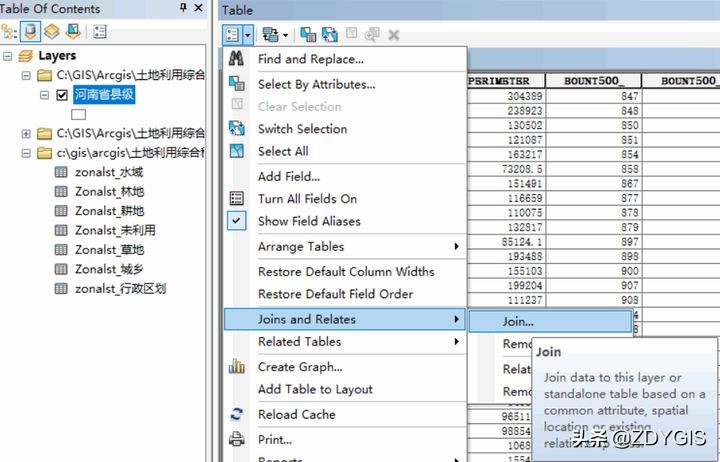Click the Table Options button icon
The image size is (720, 462).
click(233, 34)
